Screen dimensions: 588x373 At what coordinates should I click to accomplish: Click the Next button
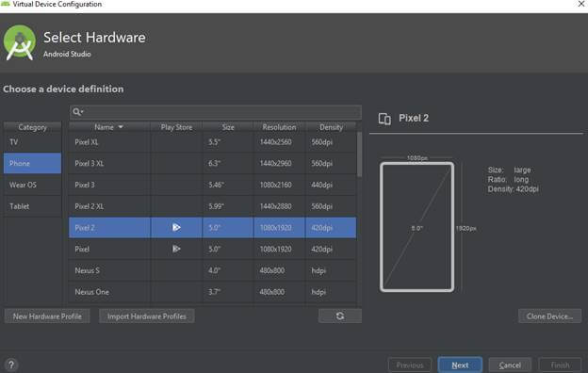(x=460, y=365)
